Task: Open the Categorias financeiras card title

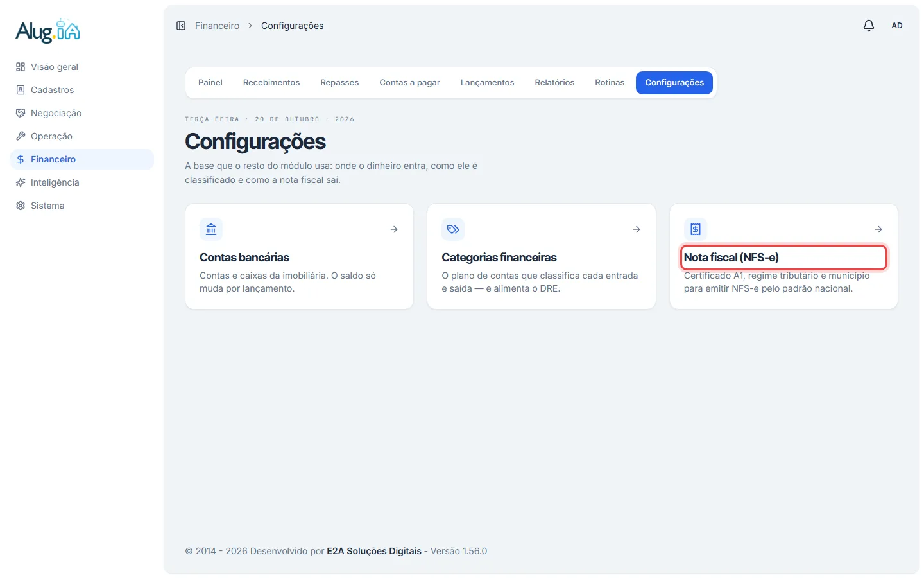Action: point(499,258)
